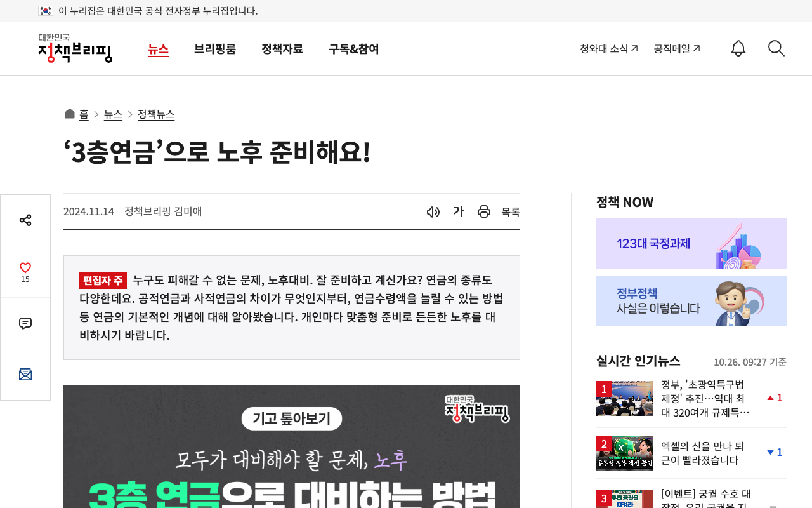Open the notifications bell icon
Screen dimensions: 812x508
[738, 48]
